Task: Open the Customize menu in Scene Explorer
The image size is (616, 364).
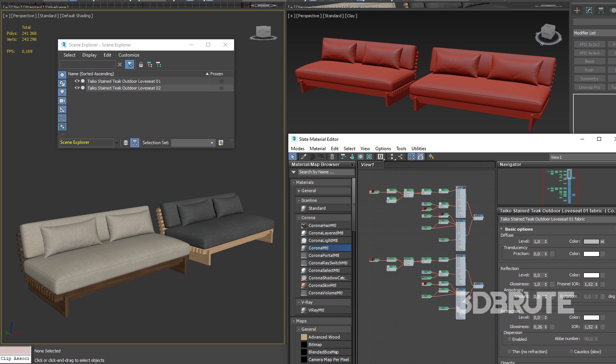Action: (x=128, y=55)
